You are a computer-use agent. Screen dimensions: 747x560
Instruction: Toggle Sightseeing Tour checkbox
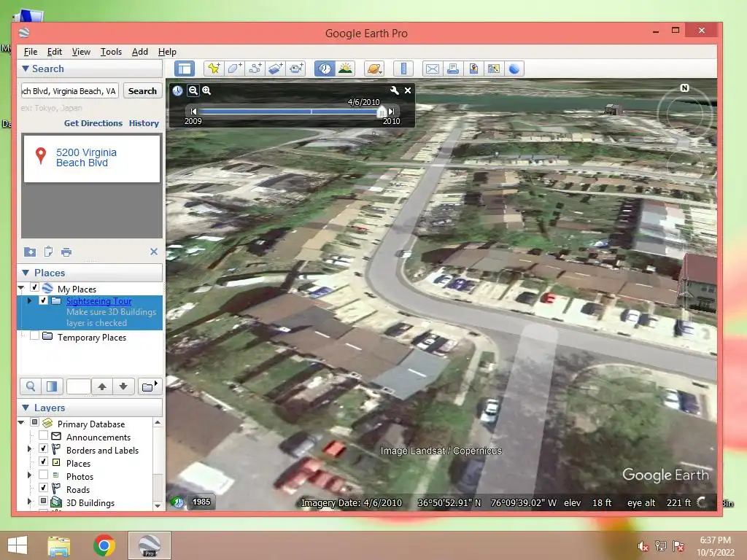(x=43, y=300)
